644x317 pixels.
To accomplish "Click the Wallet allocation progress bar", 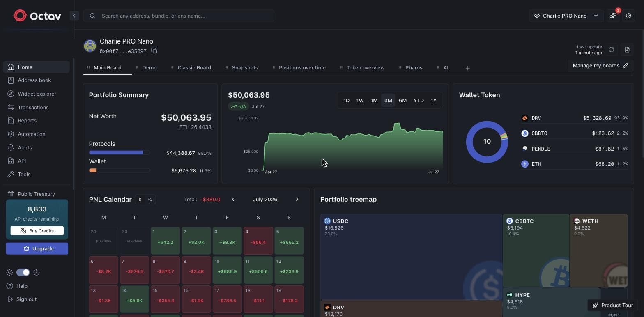I will 119,170.
